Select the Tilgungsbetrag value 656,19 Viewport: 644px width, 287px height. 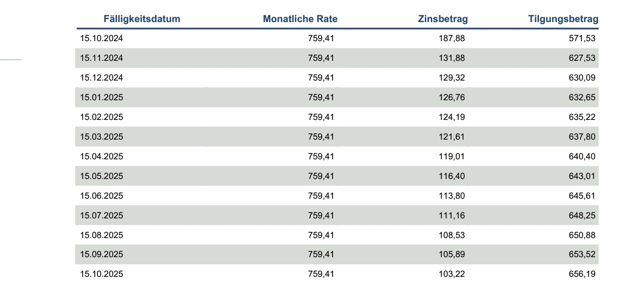[583, 274]
